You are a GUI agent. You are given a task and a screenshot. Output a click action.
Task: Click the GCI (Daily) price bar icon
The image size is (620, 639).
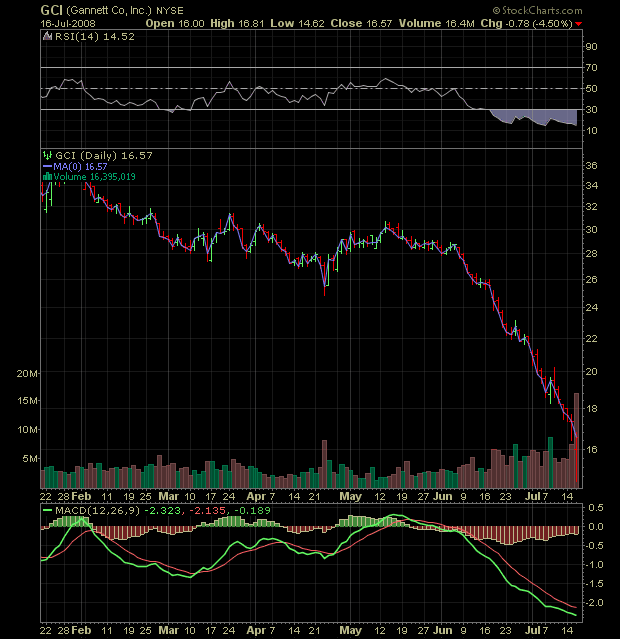(x=47, y=155)
